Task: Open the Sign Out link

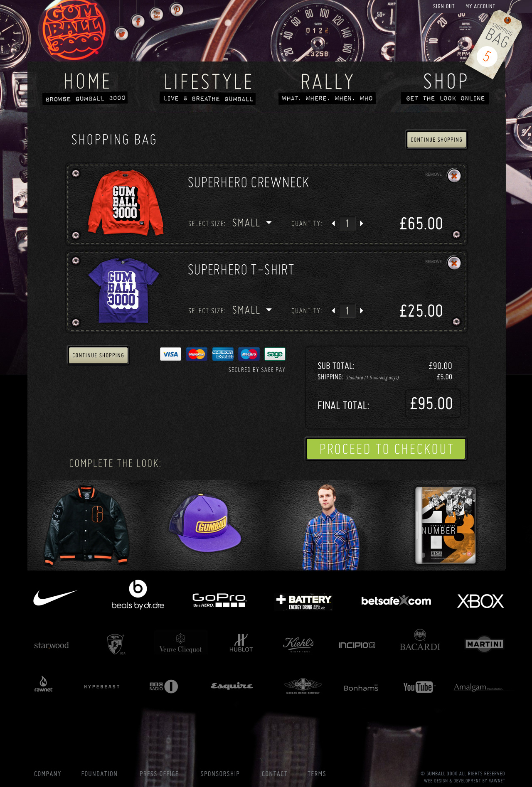Action: pos(444,6)
